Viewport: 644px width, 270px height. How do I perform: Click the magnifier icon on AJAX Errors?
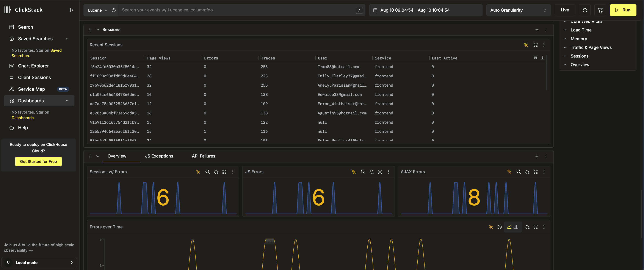click(x=519, y=172)
